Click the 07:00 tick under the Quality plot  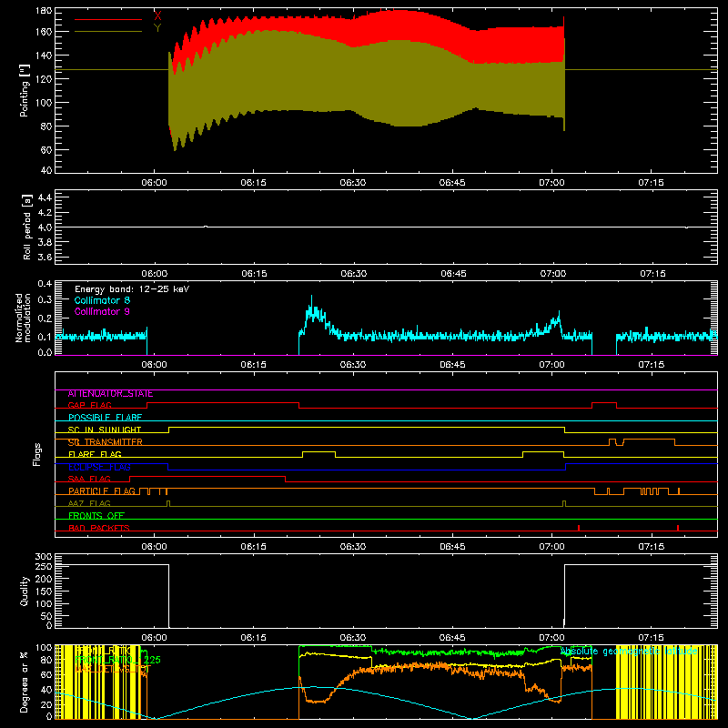(x=552, y=638)
